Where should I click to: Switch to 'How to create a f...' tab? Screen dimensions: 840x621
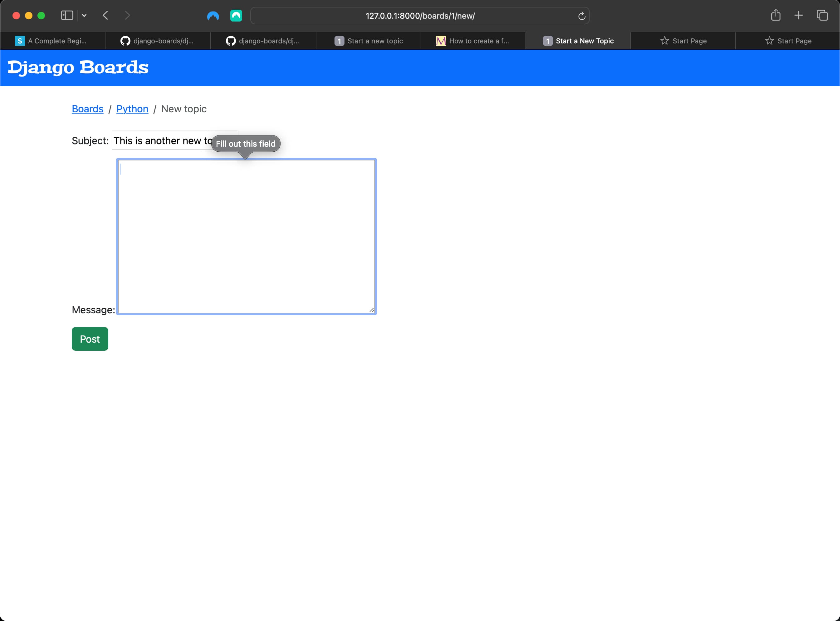pyautogui.click(x=473, y=41)
